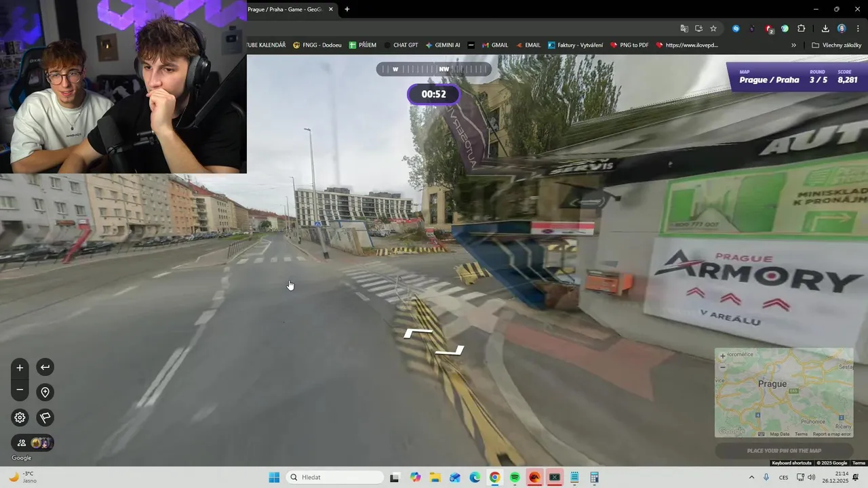
Task: Return to start checkpoint with pin button
Action: (45, 392)
